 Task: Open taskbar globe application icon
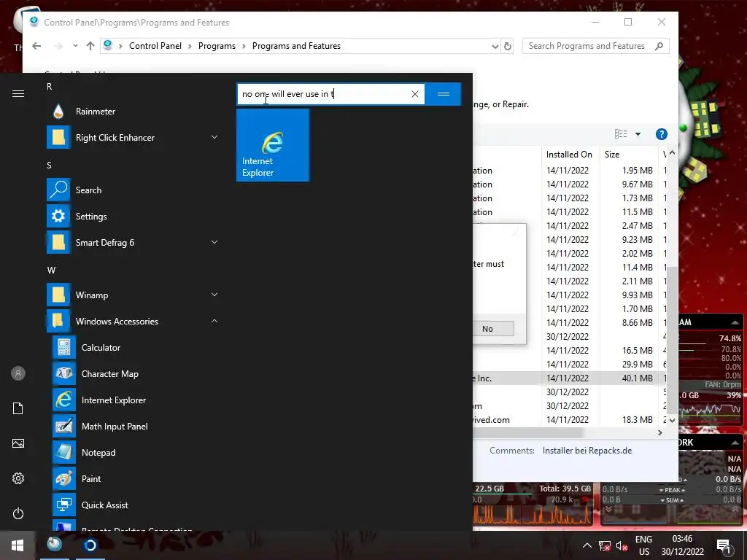[54, 544]
